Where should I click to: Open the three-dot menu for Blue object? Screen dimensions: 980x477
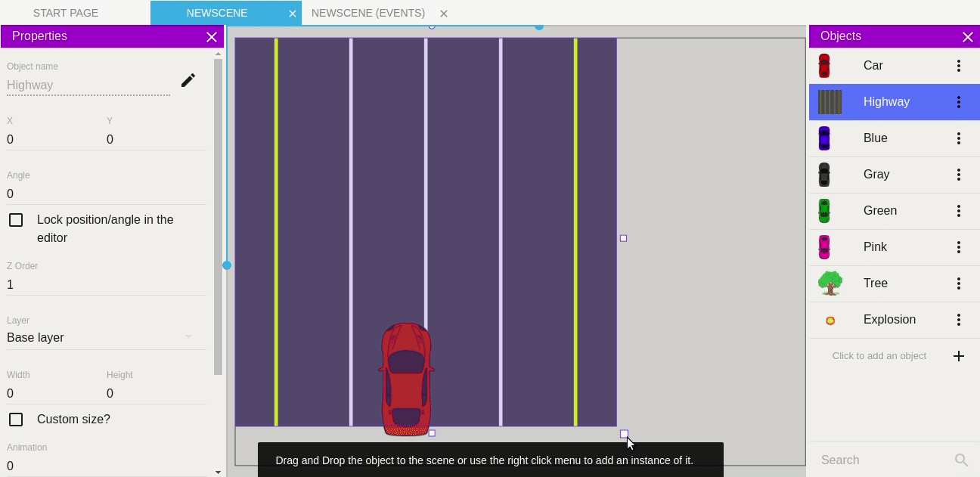(x=958, y=138)
